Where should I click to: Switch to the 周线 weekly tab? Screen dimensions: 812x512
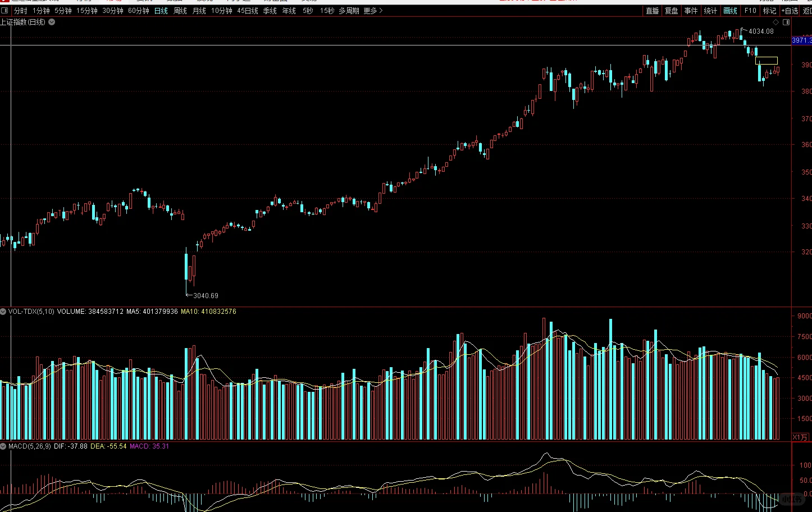click(180, 11)
